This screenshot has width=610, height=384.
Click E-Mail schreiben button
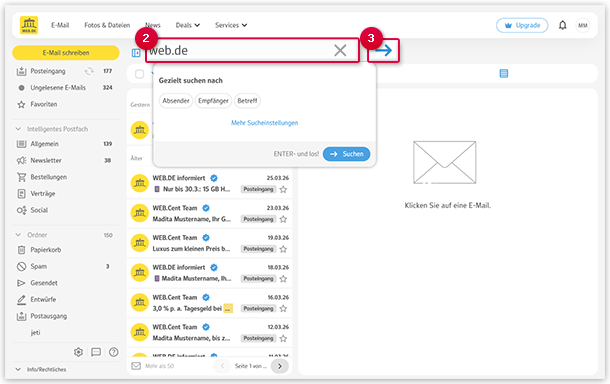(x=66, y=53)
